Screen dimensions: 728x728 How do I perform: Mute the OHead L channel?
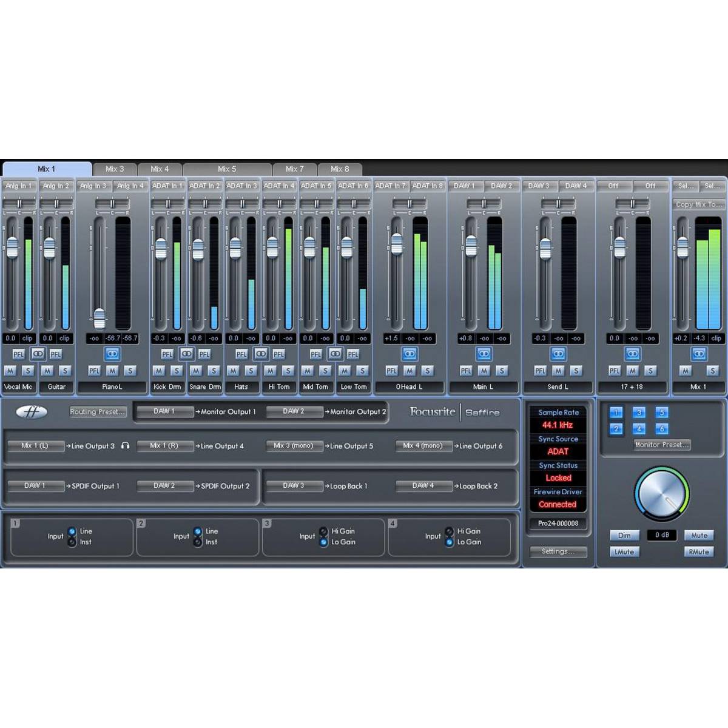(409, 371)
